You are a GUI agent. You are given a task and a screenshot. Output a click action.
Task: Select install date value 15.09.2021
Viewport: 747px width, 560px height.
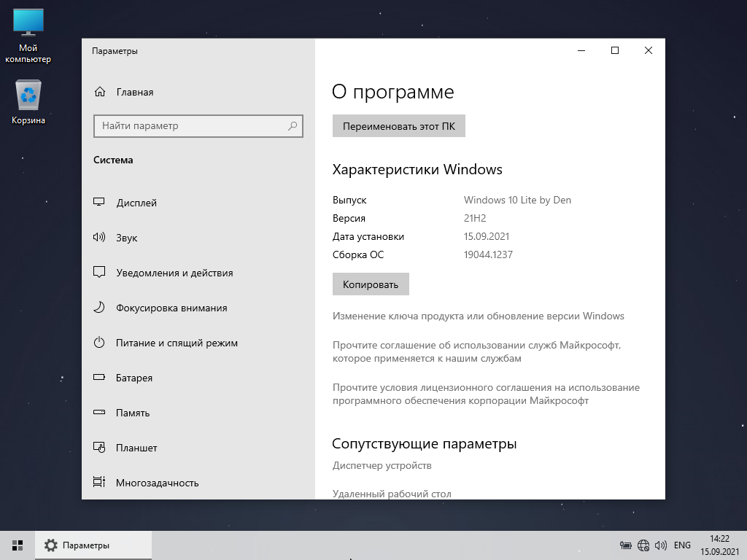click(487, 236)
